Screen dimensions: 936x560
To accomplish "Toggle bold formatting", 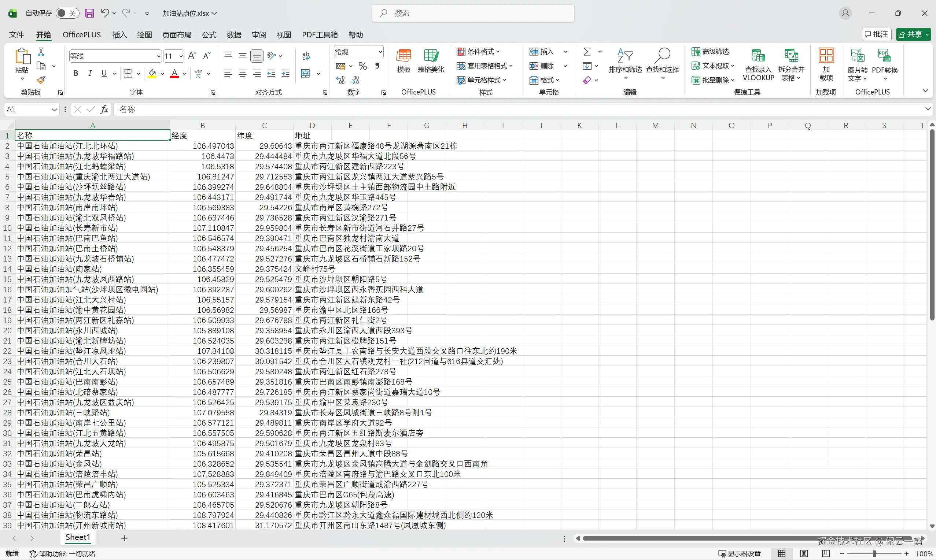I will 76,73.
